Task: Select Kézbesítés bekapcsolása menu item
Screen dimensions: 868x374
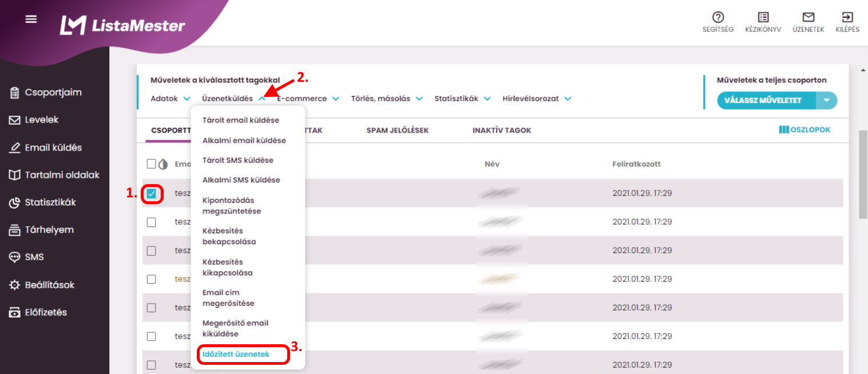Action: (229, 236)
